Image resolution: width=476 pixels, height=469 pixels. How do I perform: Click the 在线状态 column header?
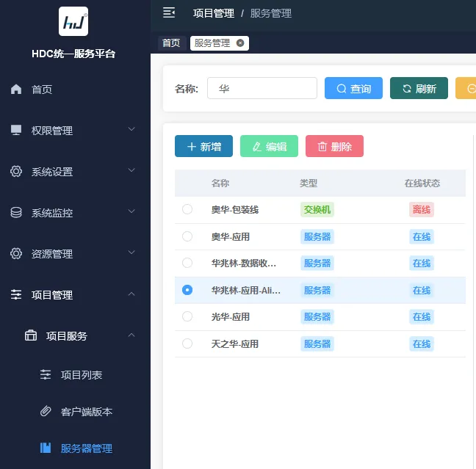tap(422, 183)
